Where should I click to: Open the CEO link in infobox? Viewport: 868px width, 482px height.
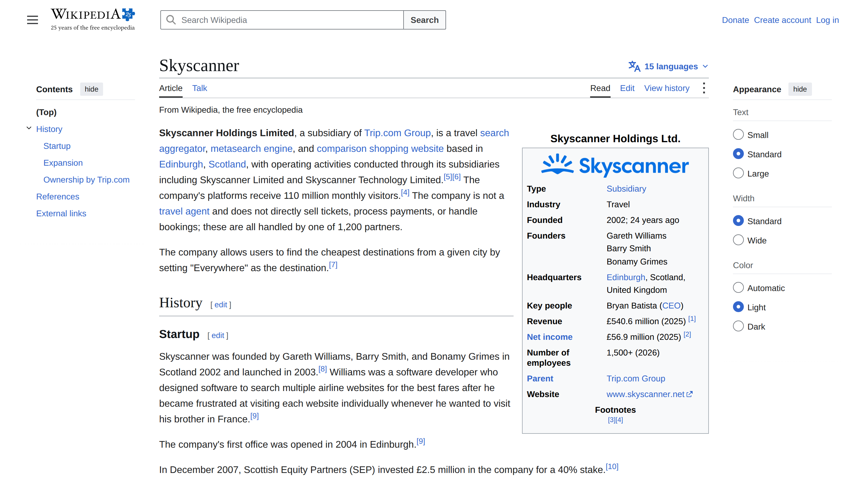click(671, 305)
